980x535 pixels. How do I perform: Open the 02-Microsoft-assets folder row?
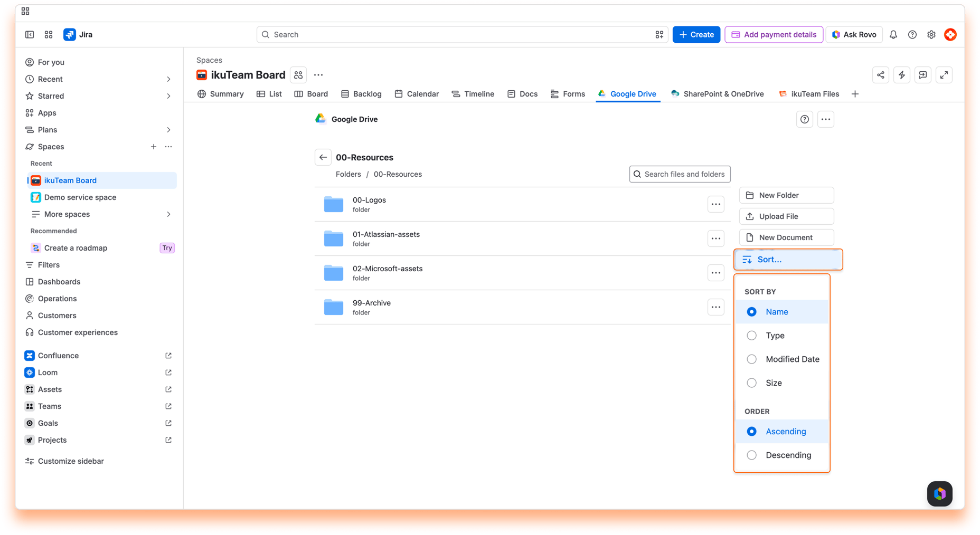[x=523, y=273]
